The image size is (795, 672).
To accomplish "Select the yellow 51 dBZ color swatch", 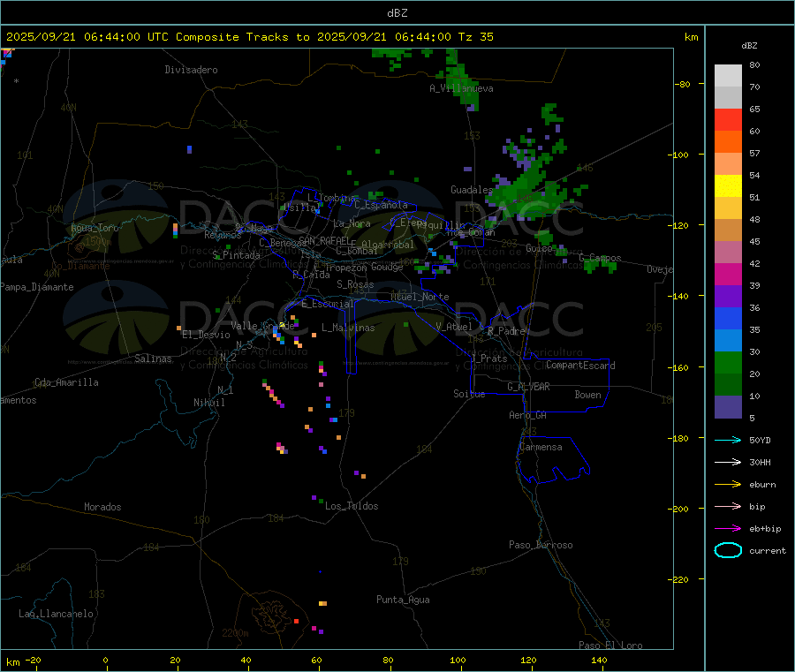I will pyautogui.click(x=728, y=186).
